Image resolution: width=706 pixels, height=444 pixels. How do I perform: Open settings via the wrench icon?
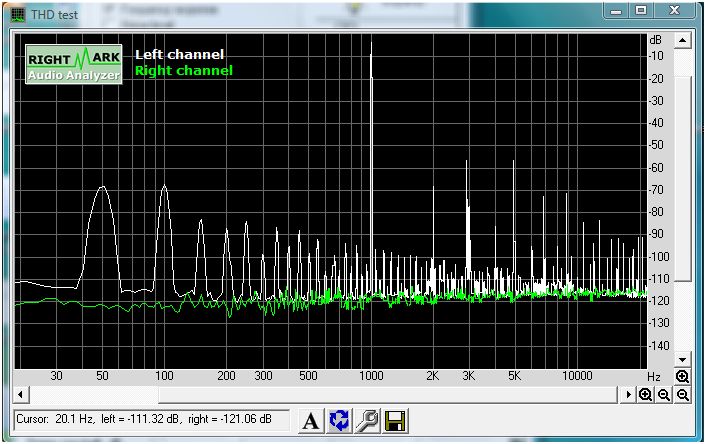click(367, 422)
